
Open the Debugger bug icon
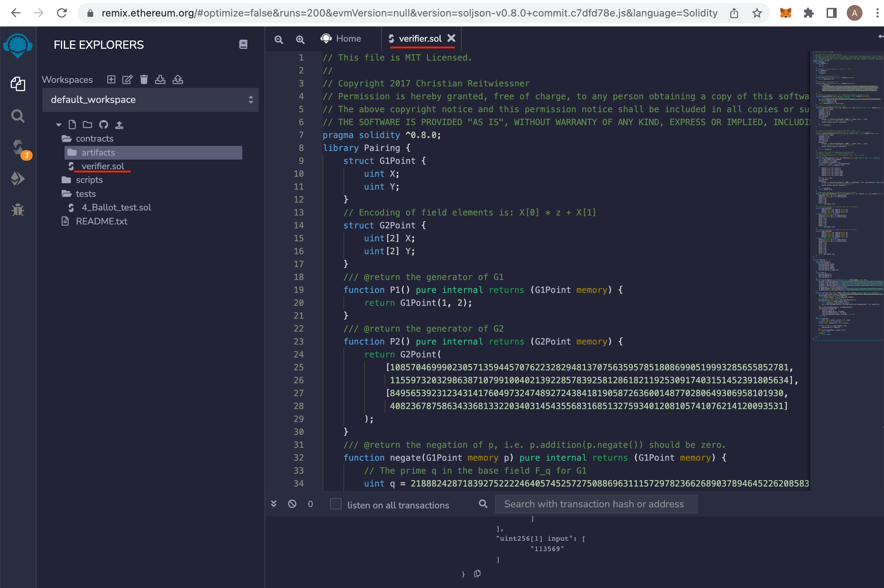pyautogui.click(x=18, y=210)
